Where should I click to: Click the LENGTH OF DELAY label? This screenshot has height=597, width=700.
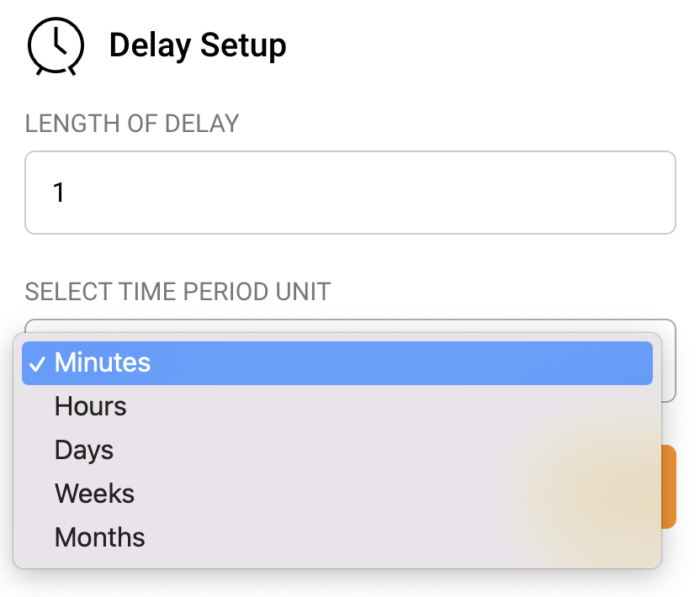[x=132, y=124]
